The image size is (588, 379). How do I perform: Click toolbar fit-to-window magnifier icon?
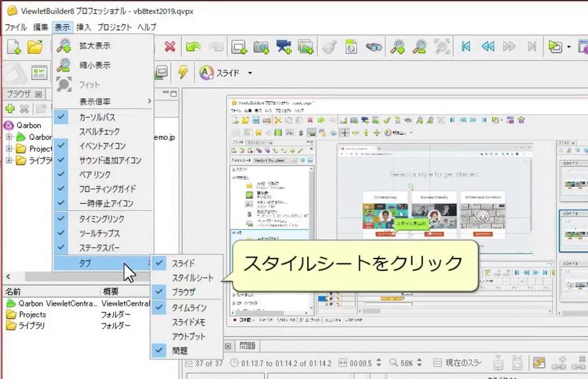(x=442, y=47)
